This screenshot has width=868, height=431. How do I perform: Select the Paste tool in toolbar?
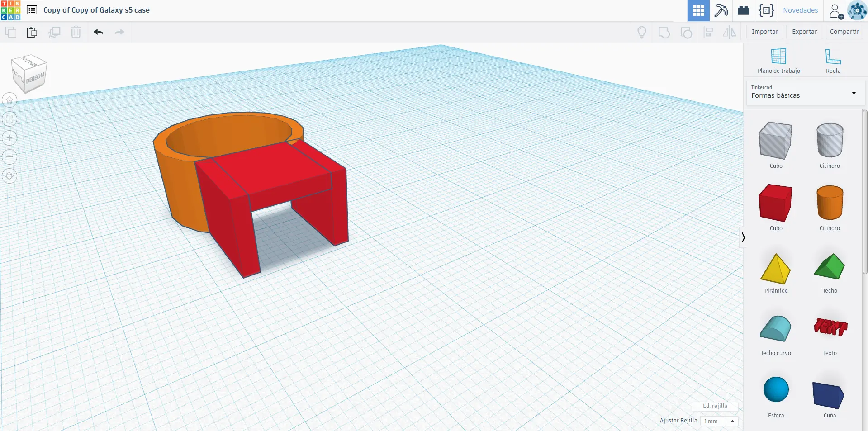point(32,32)
